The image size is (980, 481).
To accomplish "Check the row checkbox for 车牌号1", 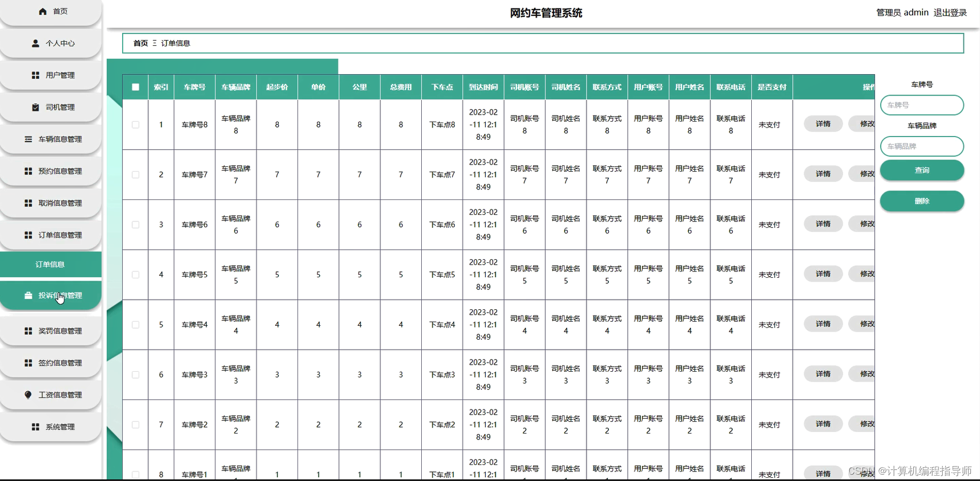I will coord(135,475).
